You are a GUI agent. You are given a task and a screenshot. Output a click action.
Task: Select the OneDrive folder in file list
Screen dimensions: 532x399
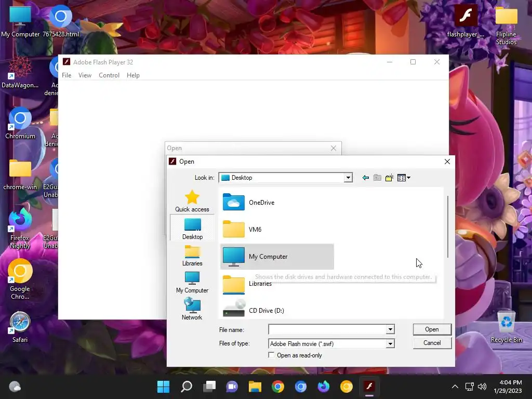(249, 202)
